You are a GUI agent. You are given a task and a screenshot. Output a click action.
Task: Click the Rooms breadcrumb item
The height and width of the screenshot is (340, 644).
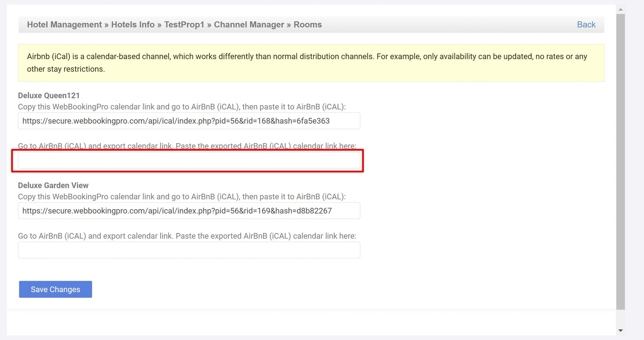click(307, 25)
